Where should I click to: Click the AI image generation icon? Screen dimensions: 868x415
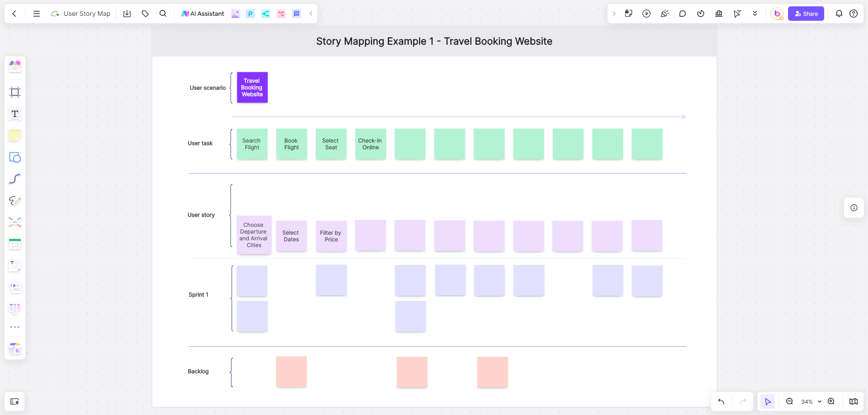(236, 14)
